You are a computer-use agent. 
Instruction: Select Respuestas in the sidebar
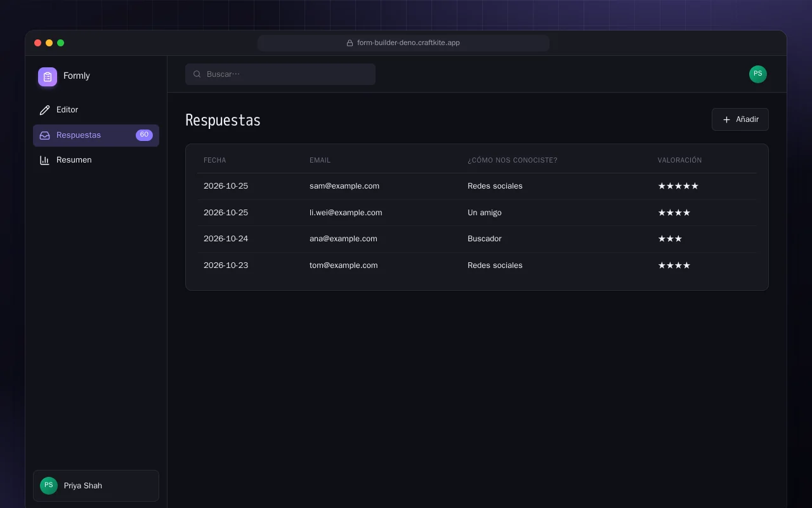pos(96,135)
